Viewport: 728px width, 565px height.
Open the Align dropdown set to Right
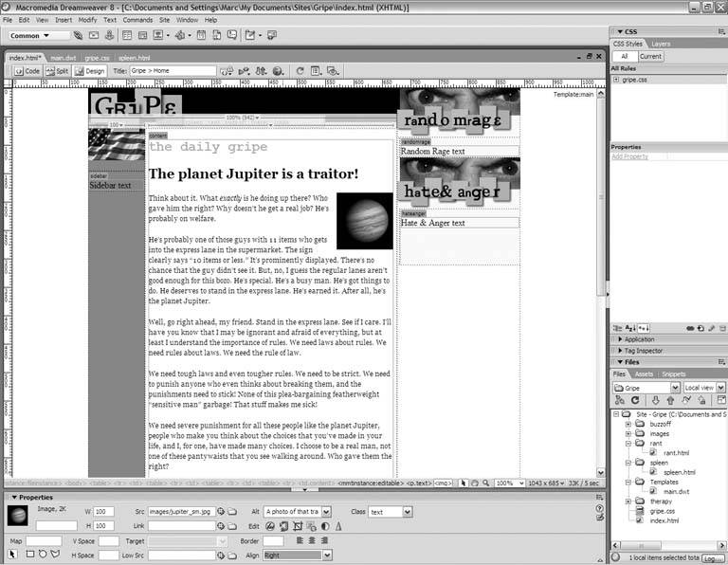[299, 555]
